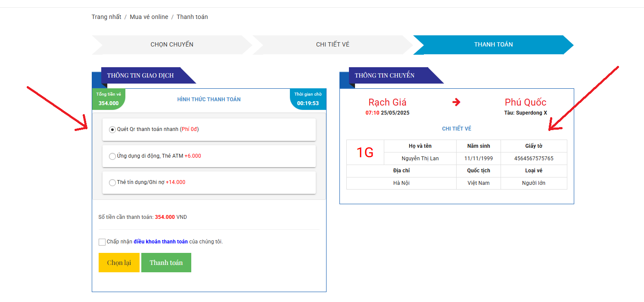The width and height of the screenshot is (644, 302).
Task: Click the Tổng tiền vé 354.000 badge
Action: [109, 99]
